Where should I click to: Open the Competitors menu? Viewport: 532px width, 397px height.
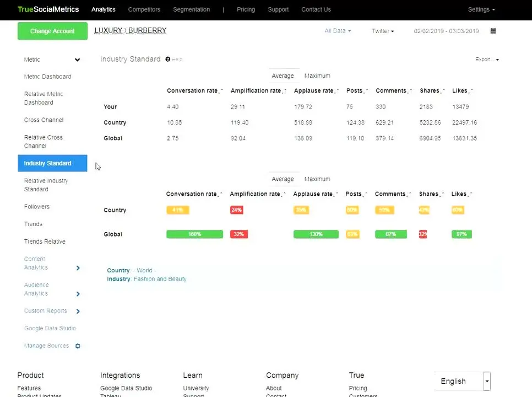144,9
